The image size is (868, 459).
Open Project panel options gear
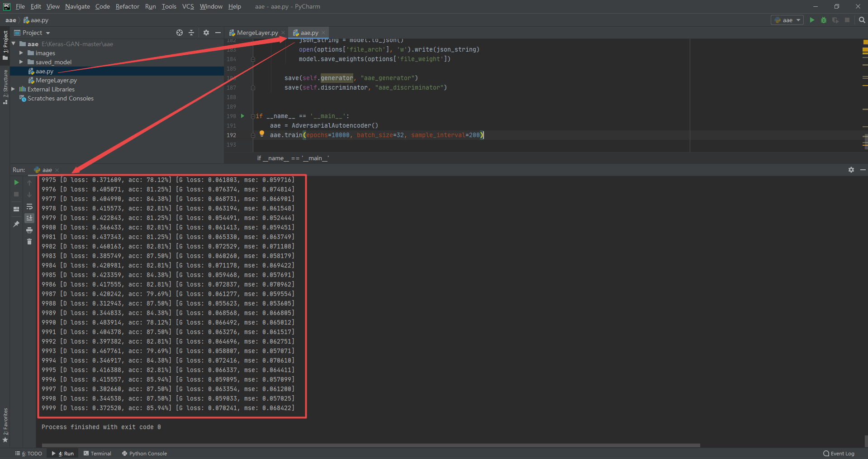click(x=206, y=33)
